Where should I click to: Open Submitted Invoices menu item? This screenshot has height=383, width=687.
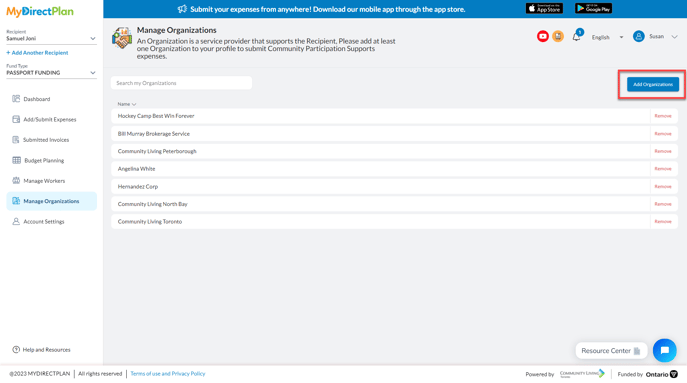[x=46, y=140]
